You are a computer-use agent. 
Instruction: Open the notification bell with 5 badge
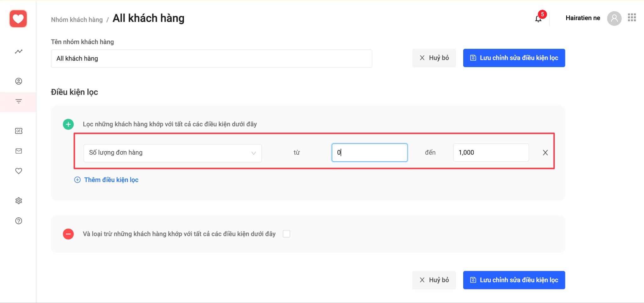click(538, 19)
